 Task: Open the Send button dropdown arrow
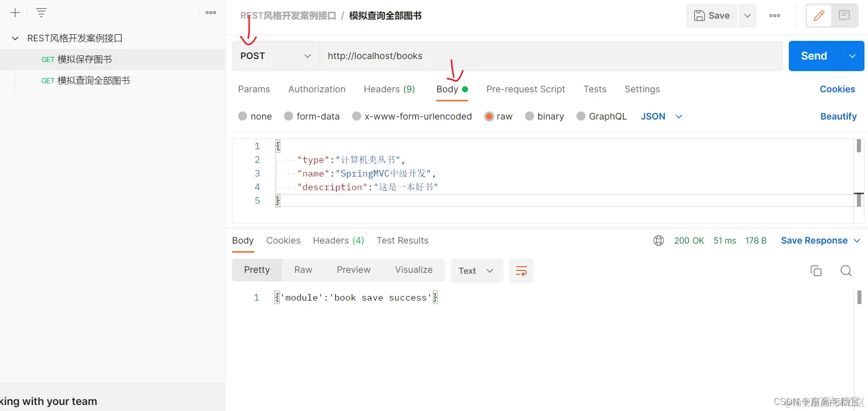tap(852, 56)
